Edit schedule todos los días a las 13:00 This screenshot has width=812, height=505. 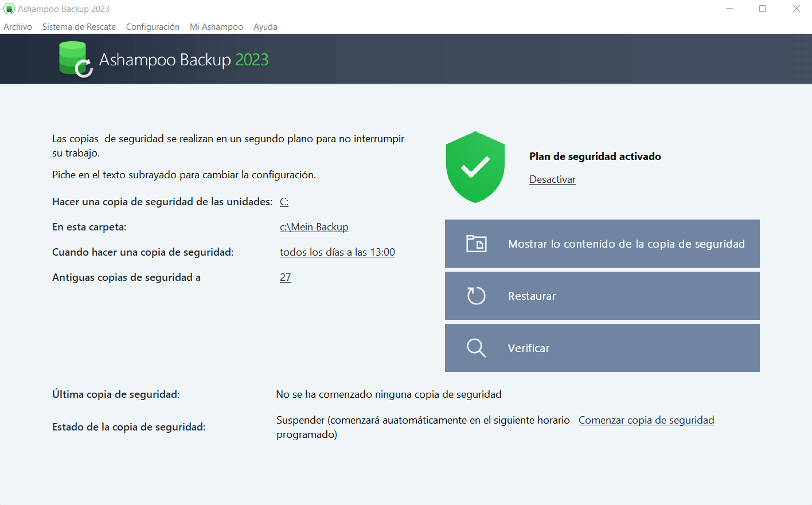click(337, 252)
